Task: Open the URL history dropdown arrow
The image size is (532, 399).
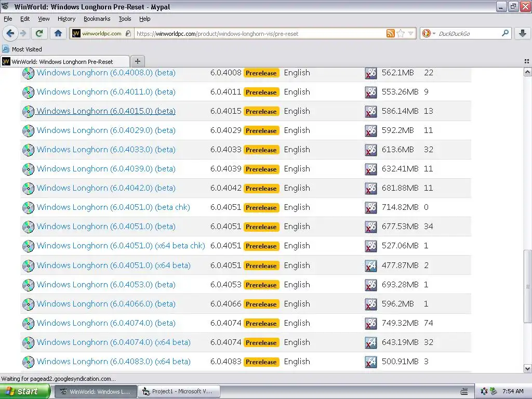Action: point(411,33)
